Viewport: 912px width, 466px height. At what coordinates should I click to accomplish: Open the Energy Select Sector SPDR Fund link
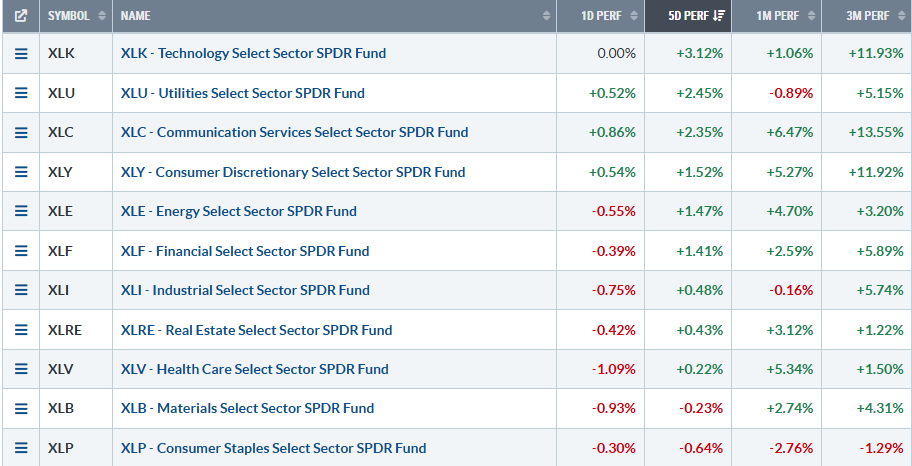pos(238,211)
